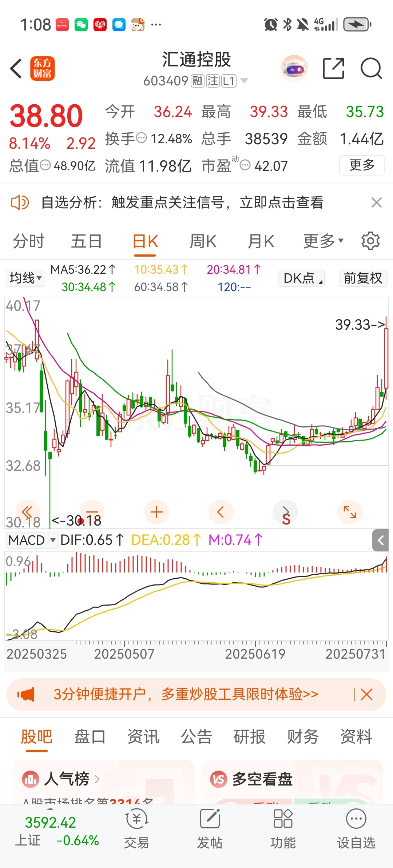The height and width of the screenshot is (868, 393).
Task: Open the 东方财富 logo icon
Action: (x=42, y=68)
